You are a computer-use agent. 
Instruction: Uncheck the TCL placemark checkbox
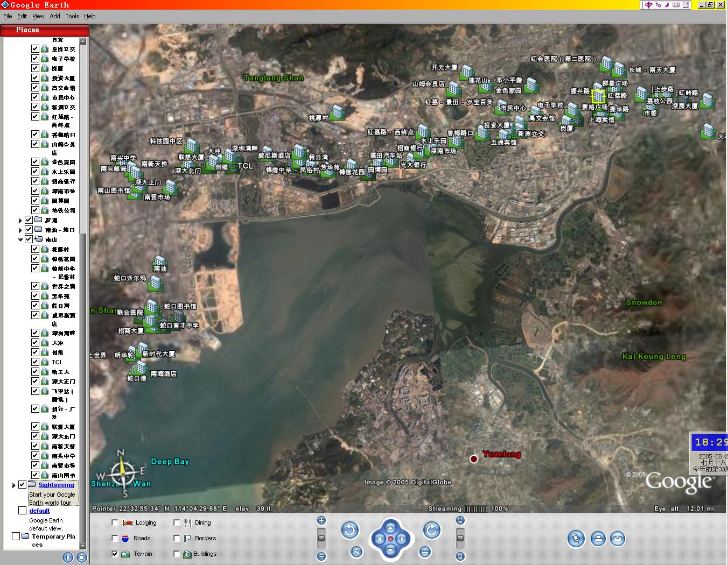35,362
